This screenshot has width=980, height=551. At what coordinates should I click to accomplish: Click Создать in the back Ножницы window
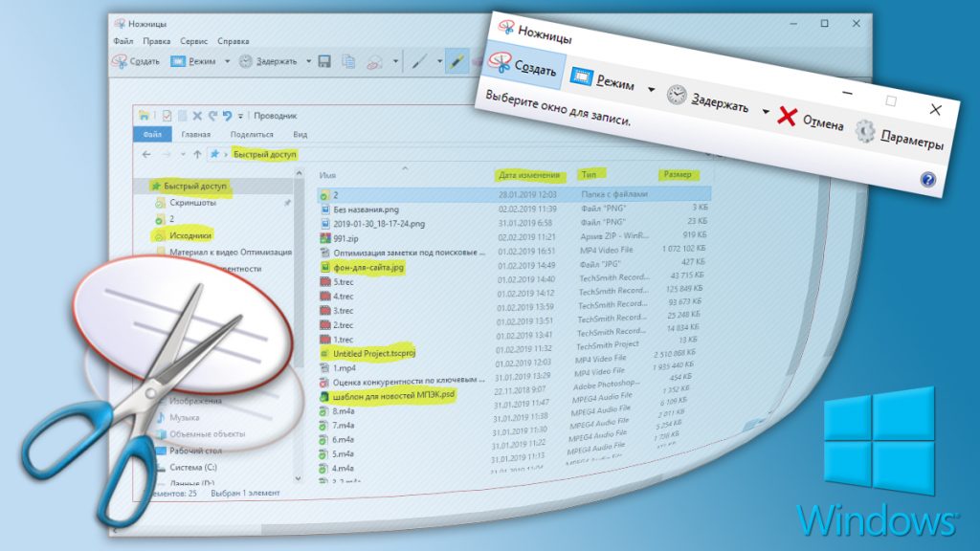point(136,61)
